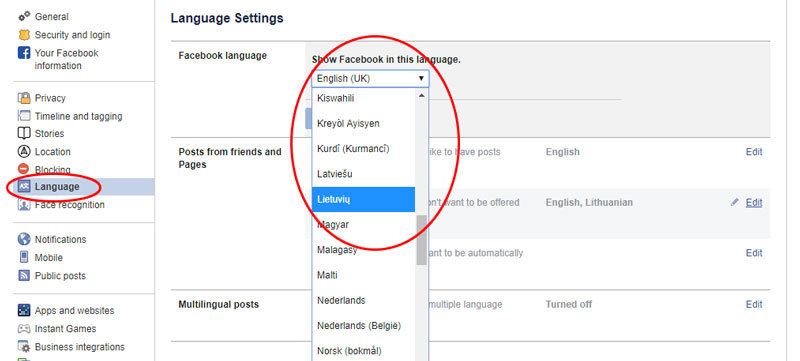Choose Norsk (bokmål) from the list
The height and width of the screenshot is (361, 800).
pos(363,351)
